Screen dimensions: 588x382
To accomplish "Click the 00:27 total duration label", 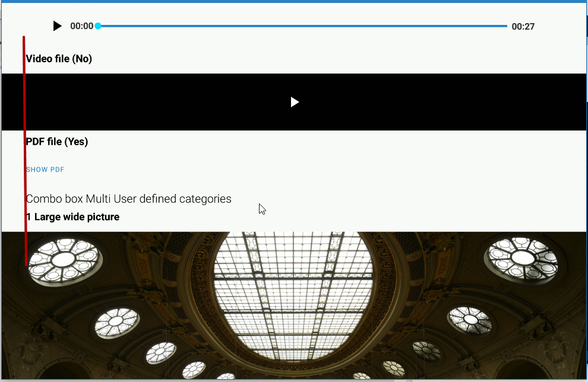I will coord(523,26).
